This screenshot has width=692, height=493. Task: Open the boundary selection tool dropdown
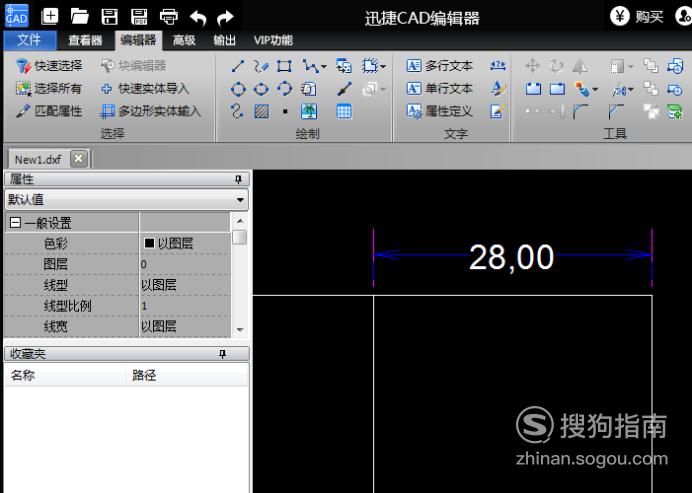point(383,67)
